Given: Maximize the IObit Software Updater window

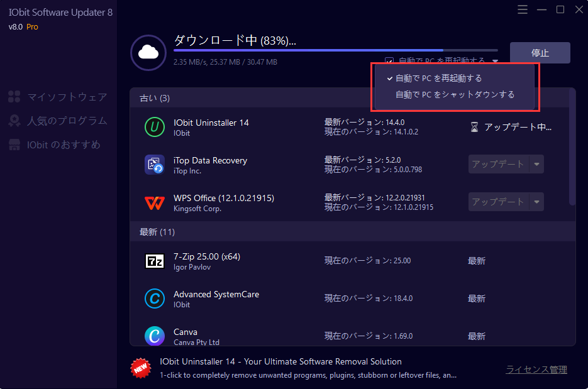Looking at the screenshot, I should pyautogui.click(x=560, y=9).
